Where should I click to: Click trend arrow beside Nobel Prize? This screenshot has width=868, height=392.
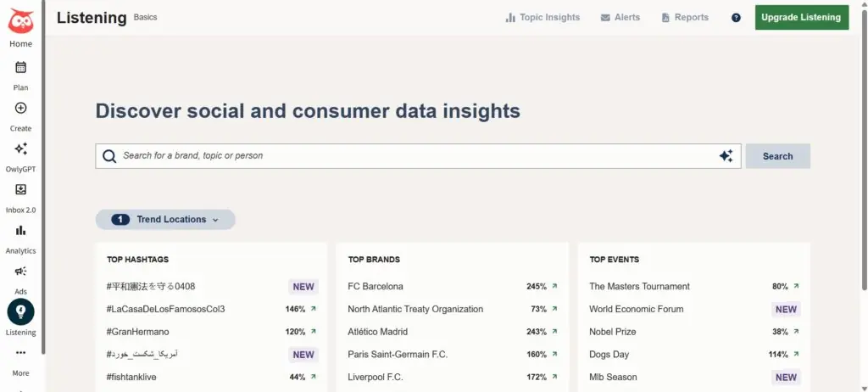(796, 332)
